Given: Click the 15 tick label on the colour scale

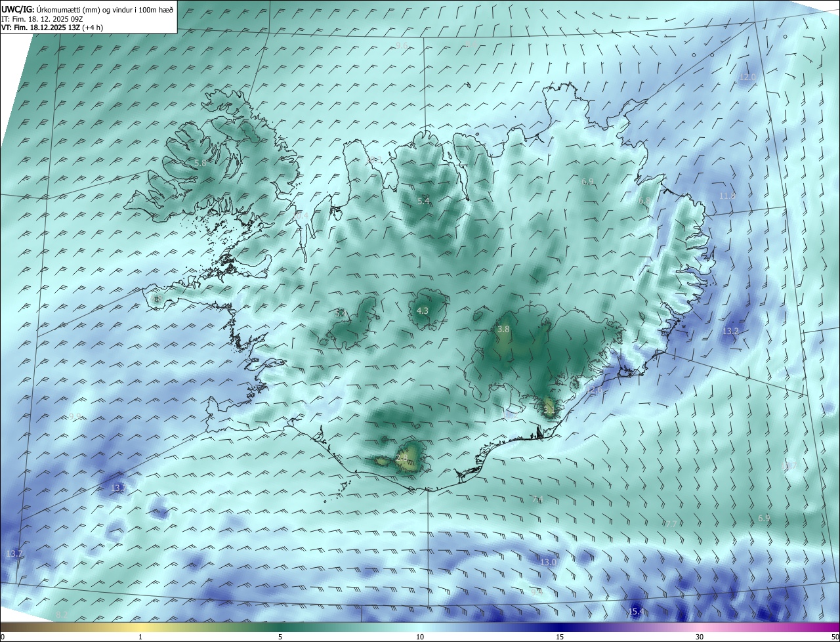Looking at the screenshot, I should [560, 637].
